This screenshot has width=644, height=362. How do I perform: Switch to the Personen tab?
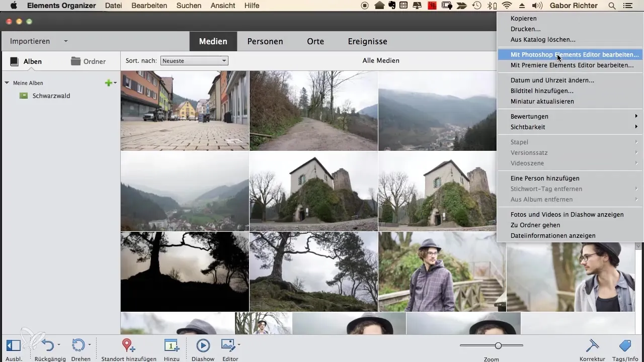tap(265, 41)
